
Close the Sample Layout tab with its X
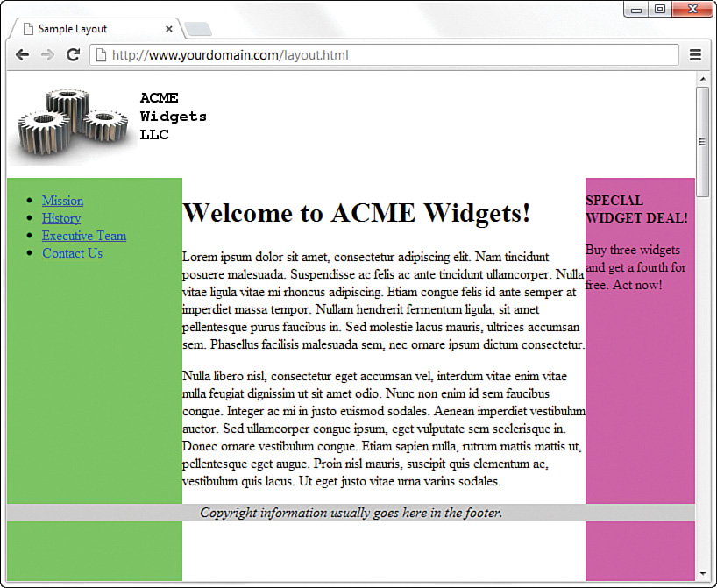click(168, 28)
